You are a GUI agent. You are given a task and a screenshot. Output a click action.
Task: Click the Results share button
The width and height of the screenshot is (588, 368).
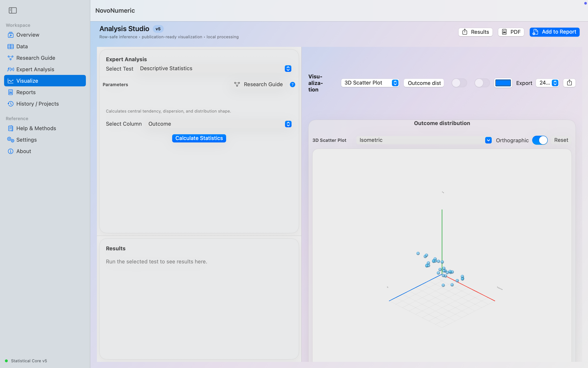(x=476, y=32)
